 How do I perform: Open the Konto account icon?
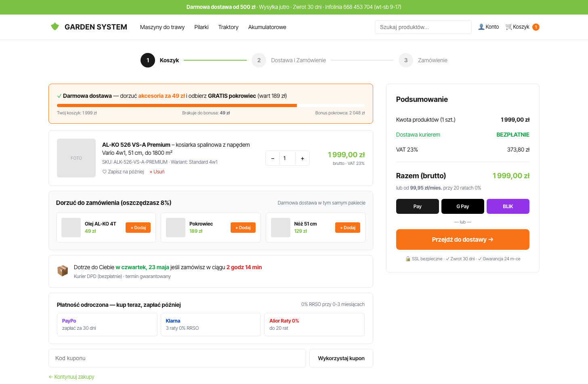pyautogui.click(x=481, y=27)
